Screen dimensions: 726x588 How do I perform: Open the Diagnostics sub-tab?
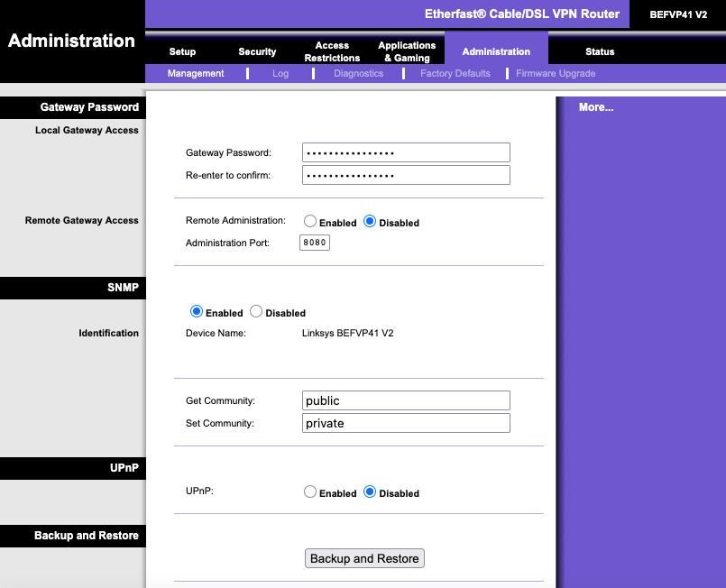point(358,73)
